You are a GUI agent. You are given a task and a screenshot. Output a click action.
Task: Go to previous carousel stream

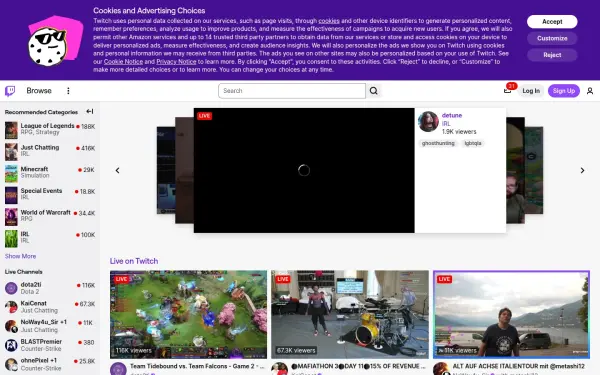point(117,170)
